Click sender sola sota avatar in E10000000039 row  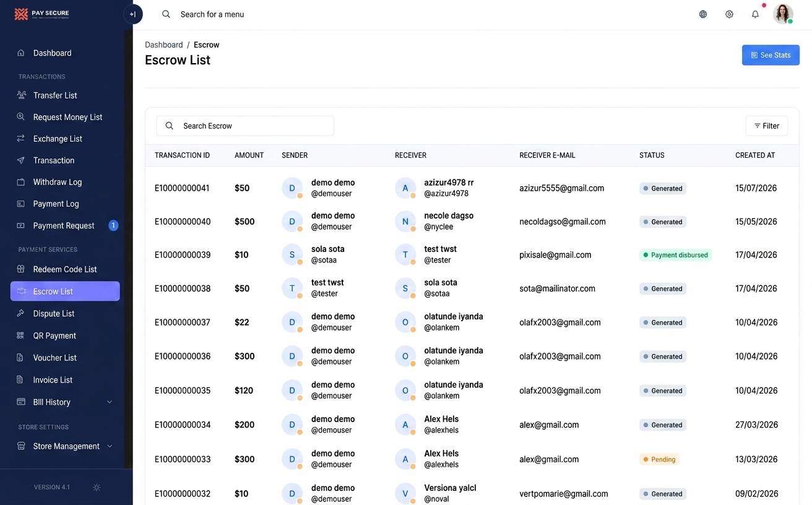(x=292, y=255)
